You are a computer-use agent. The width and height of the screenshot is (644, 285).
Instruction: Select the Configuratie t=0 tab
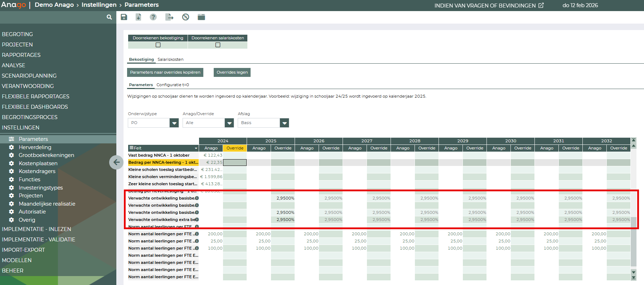pos(173,85)
